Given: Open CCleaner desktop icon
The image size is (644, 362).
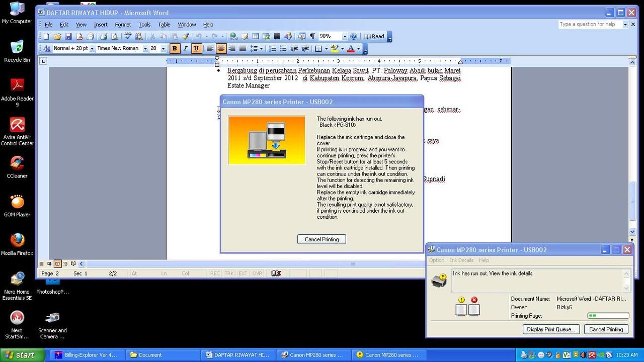Looking at the screenshot, I should (x=17, y=167).
